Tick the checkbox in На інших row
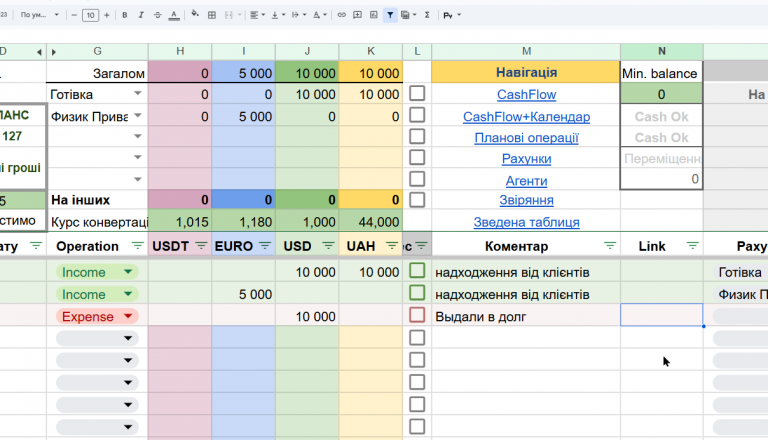 tap(417, 200)
